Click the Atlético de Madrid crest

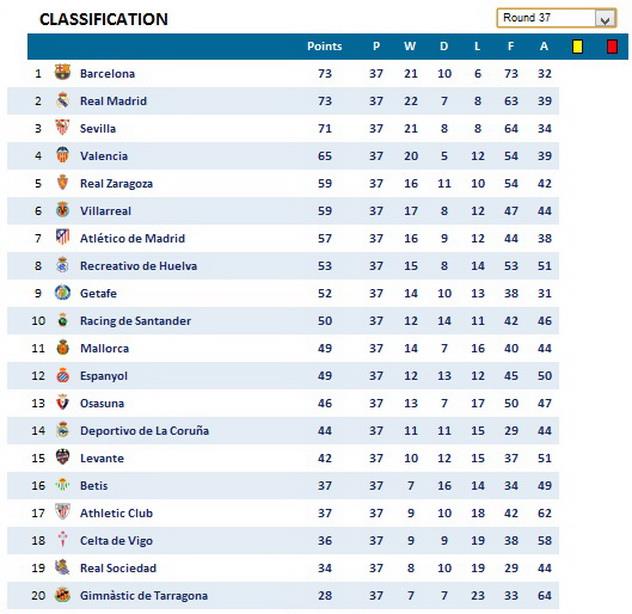tap(62, 238)
